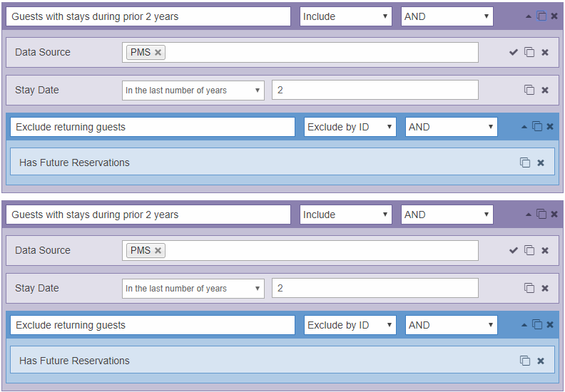Open the first 'Exclude returning guests' AND dropdown
The width and height of the screenshot is (565, 392).
[451, 127]
